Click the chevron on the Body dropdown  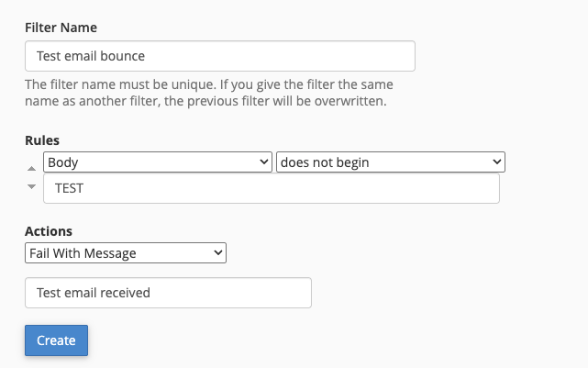coord(263,162)
